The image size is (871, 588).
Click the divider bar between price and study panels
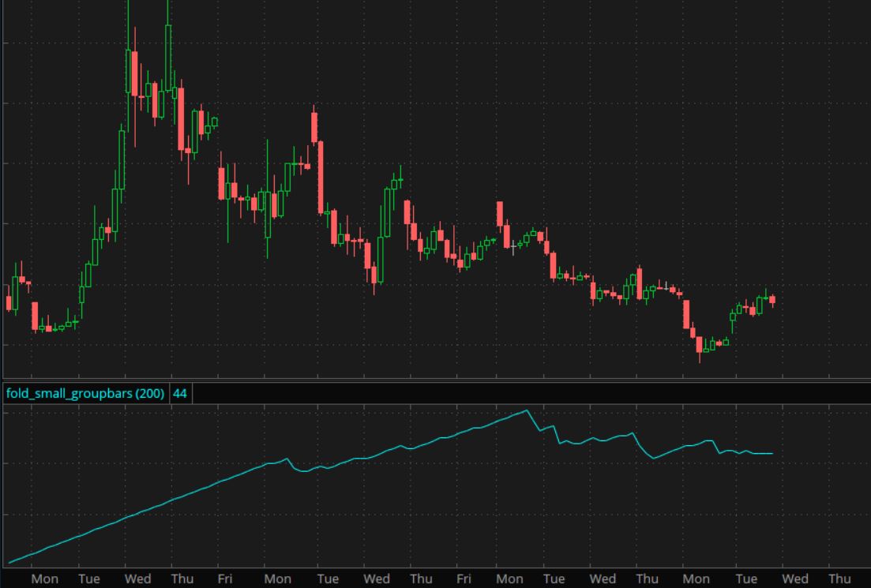coord(435,380)
